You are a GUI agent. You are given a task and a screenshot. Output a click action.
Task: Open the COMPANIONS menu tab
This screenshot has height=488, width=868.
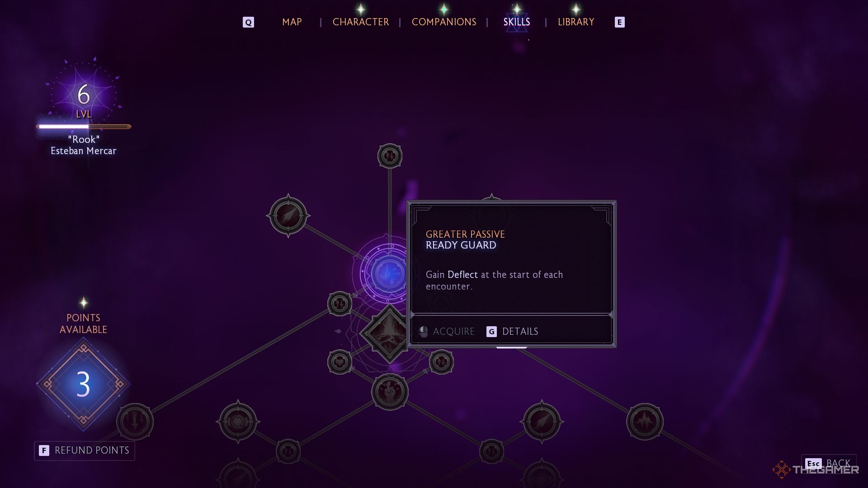[x=444, y=22]
